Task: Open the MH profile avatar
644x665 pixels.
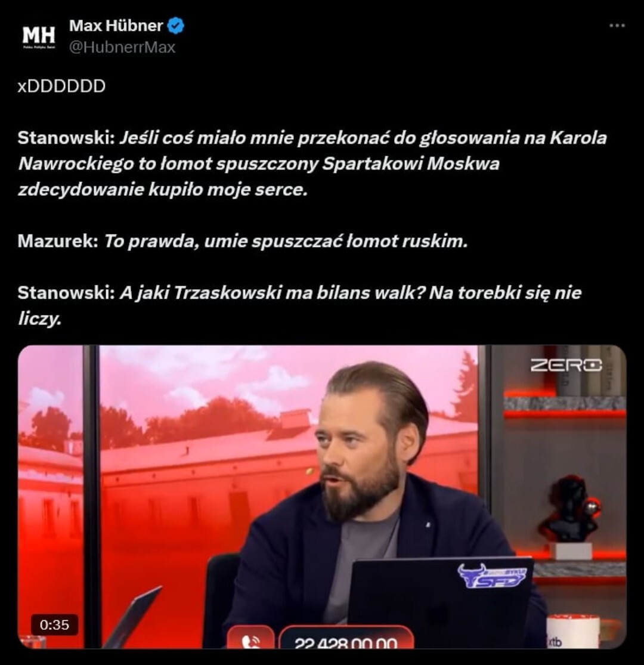Action: tap(39, 36)
